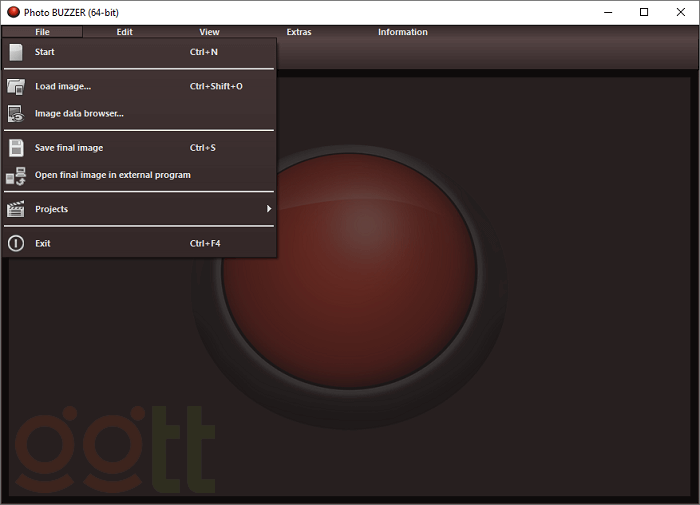Click the Start document icon

pyautogui.click(x=16, y=52)
